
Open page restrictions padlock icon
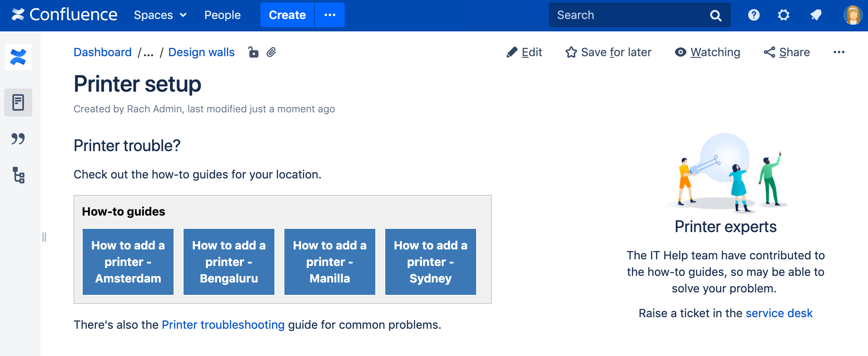pos(253,52)
